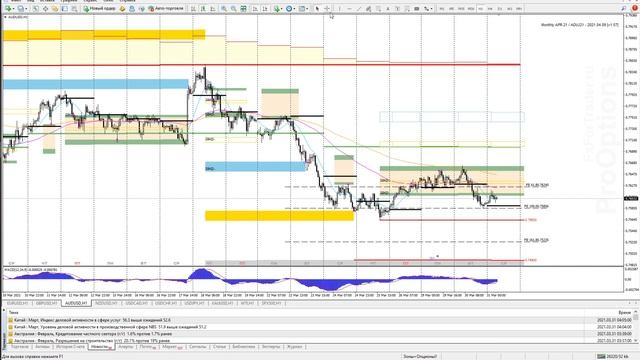Switch to GBPUSD,H1 chart tab
This screenshot has width=640, height=360.
coord(46,303)
